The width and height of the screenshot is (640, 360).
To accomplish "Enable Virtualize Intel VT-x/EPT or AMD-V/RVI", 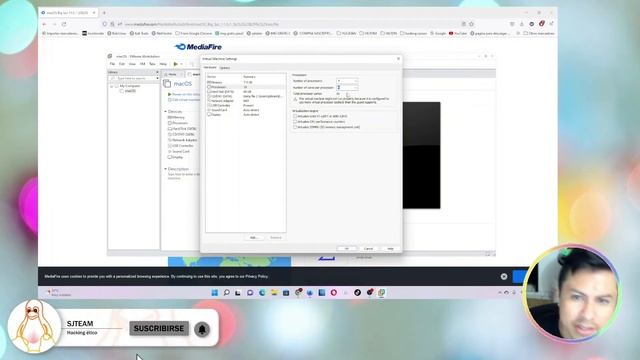I will 295,116.
